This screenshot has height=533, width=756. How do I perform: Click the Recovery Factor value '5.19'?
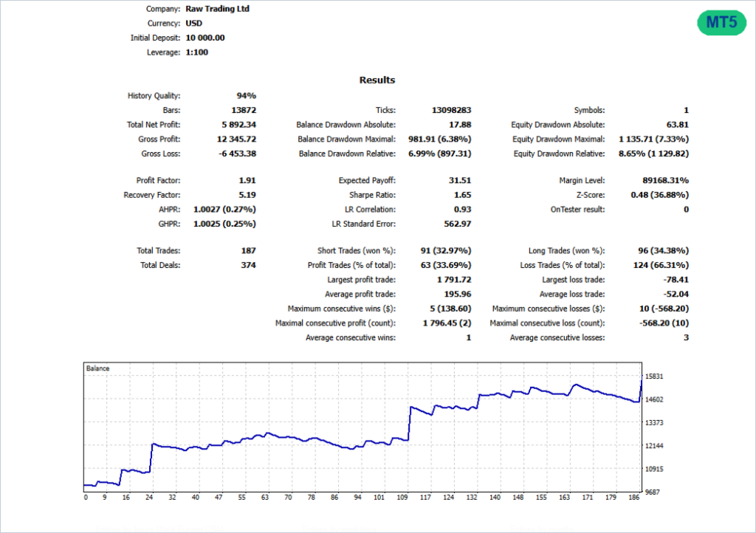coord(247,195)
